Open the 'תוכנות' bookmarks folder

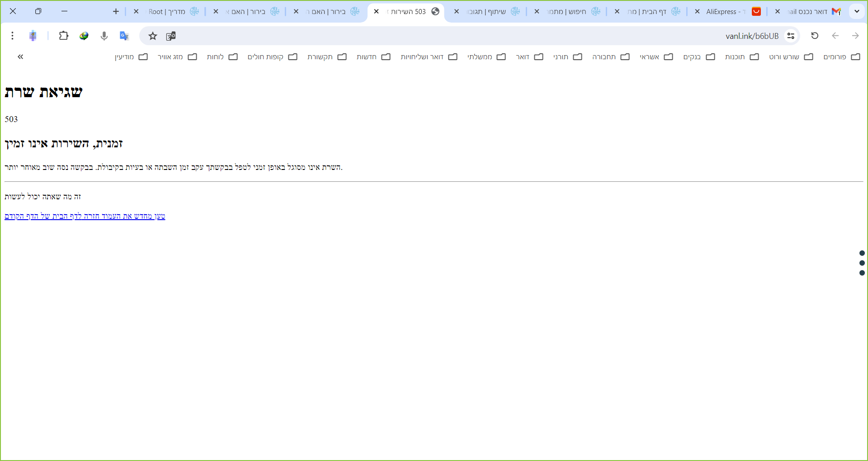click(742, 57)
